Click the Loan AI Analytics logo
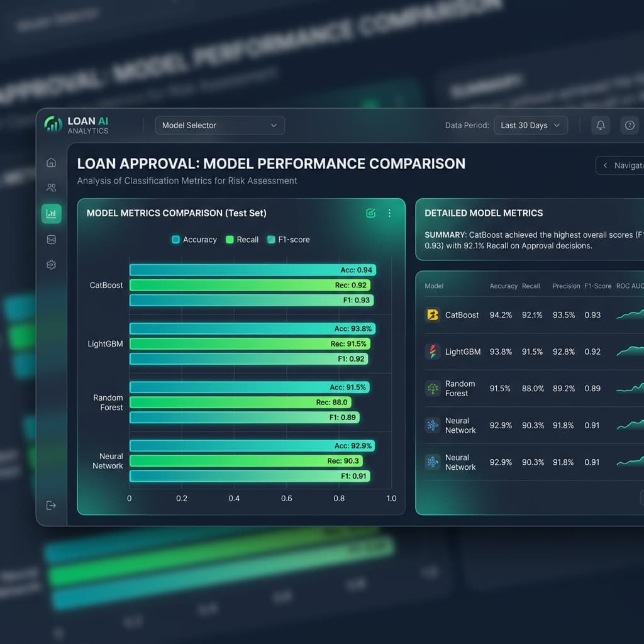Viewport: 644px width, 644px height. pos(76,125)
